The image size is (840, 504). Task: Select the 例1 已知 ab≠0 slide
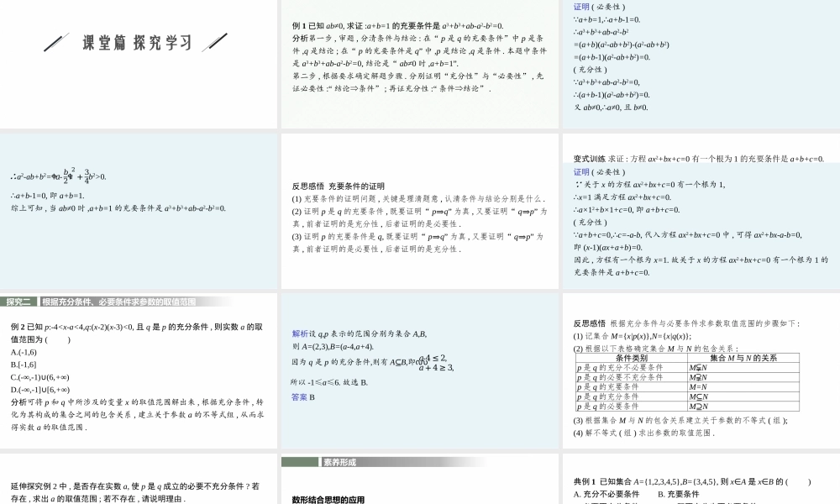pos(419,64)
